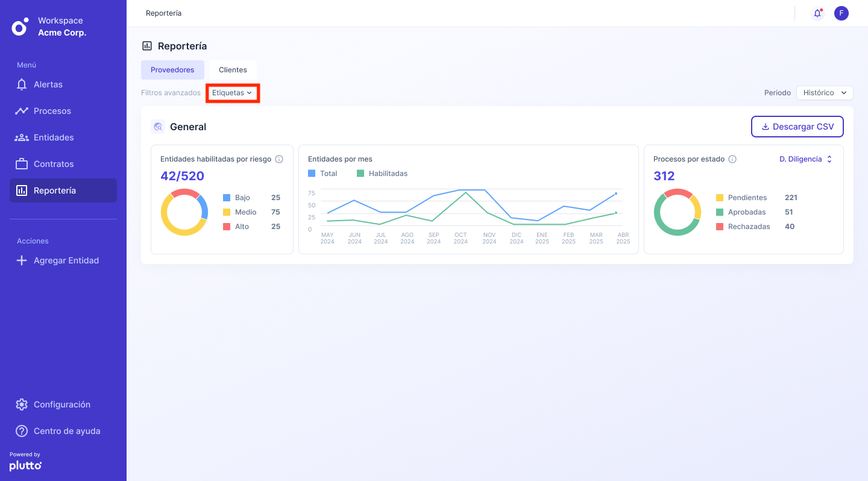
Task: Open Procesos from the sidebar
Action: point(52,111)
